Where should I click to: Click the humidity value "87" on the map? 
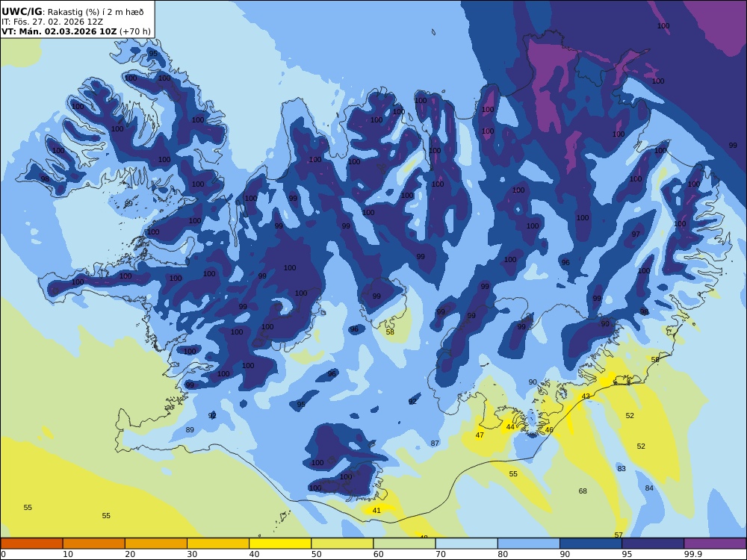coord(435,444)
